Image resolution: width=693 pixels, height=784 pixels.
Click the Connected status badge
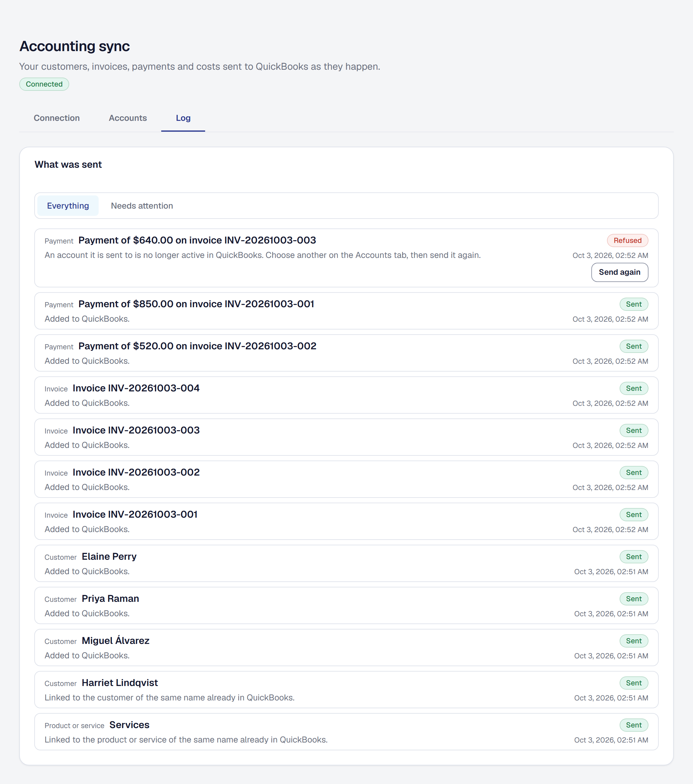(44, 84)
